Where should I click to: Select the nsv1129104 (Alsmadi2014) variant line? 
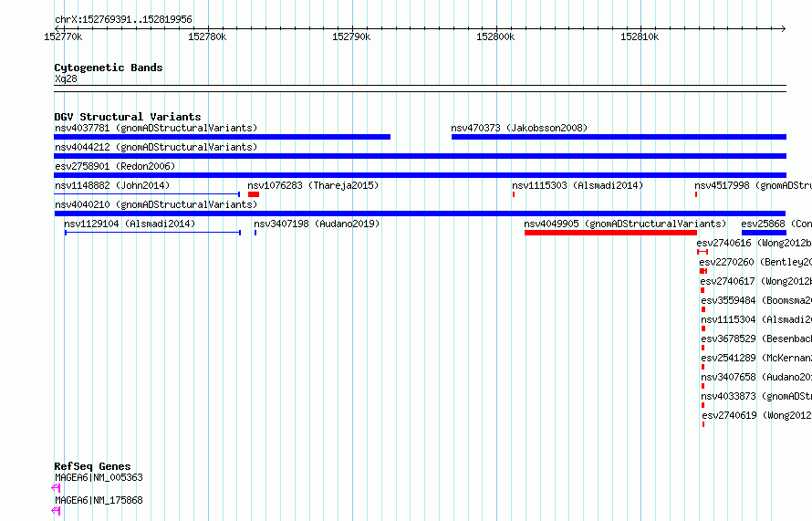point(152,233)
